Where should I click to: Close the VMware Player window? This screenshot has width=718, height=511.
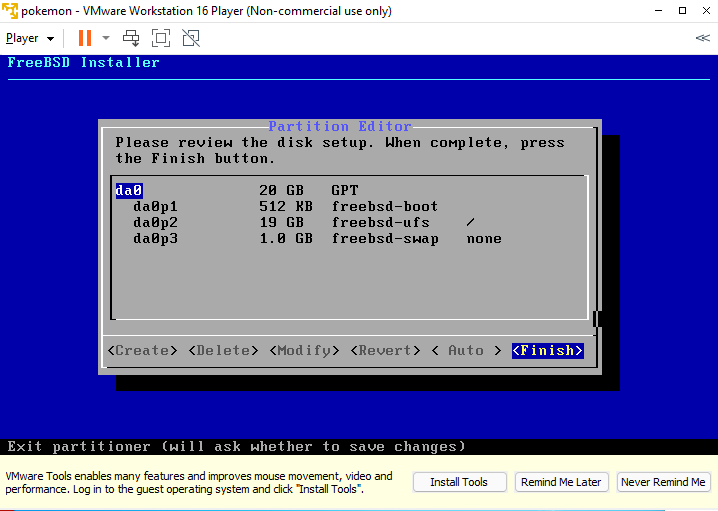(x=707, y=11)
